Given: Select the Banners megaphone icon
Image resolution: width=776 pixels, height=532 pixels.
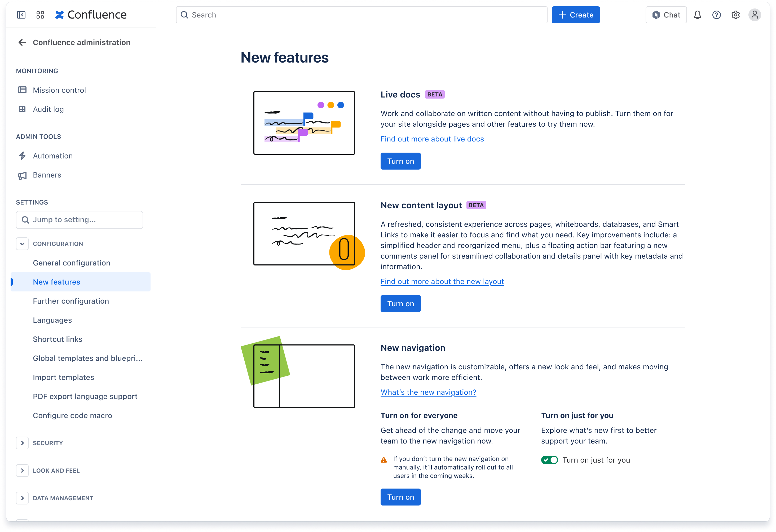Looking at the screenshot, I should (x=22, y=175).
